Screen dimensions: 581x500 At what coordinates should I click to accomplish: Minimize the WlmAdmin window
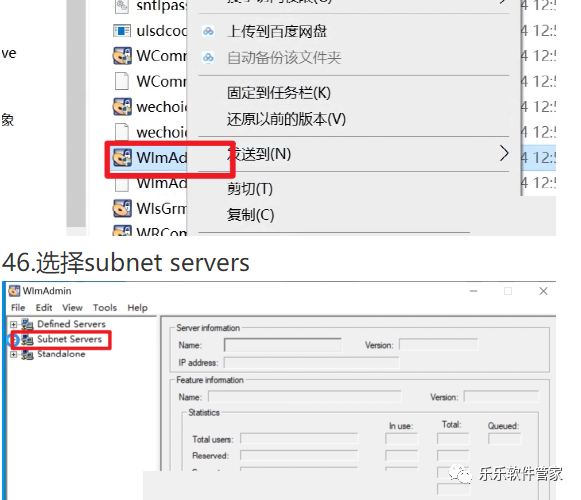tap(473, 291)
